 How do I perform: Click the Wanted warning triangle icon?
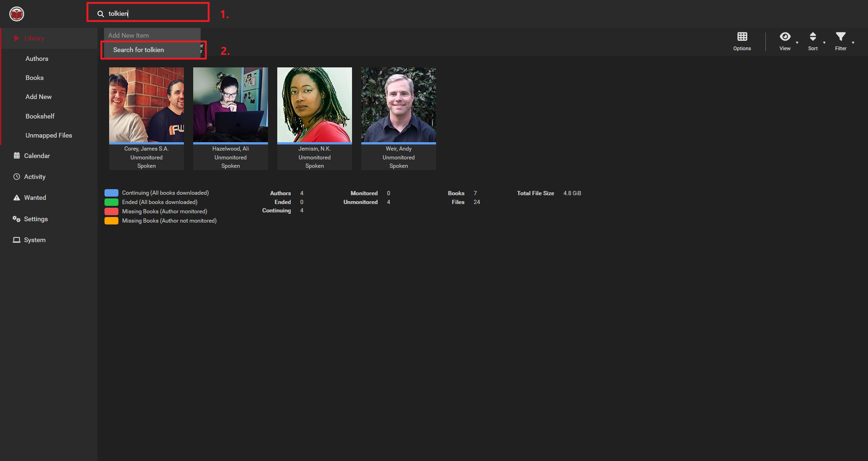coord(17,198)
